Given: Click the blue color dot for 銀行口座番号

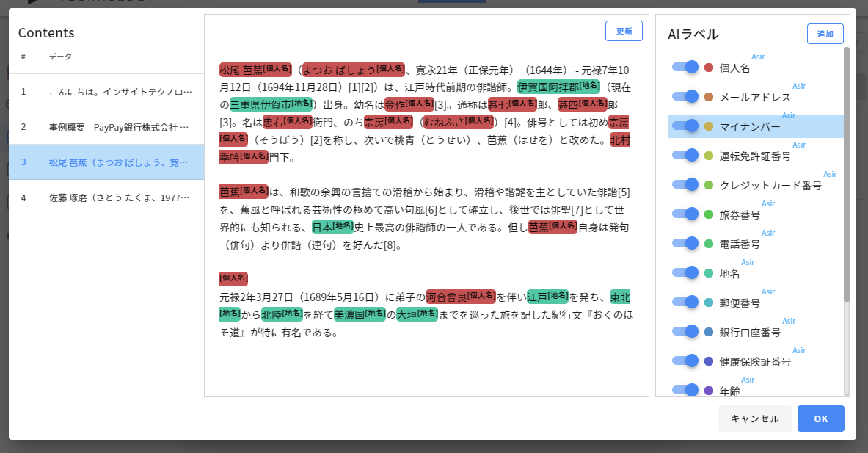Looking at the screenshot, I should [709, 332].
